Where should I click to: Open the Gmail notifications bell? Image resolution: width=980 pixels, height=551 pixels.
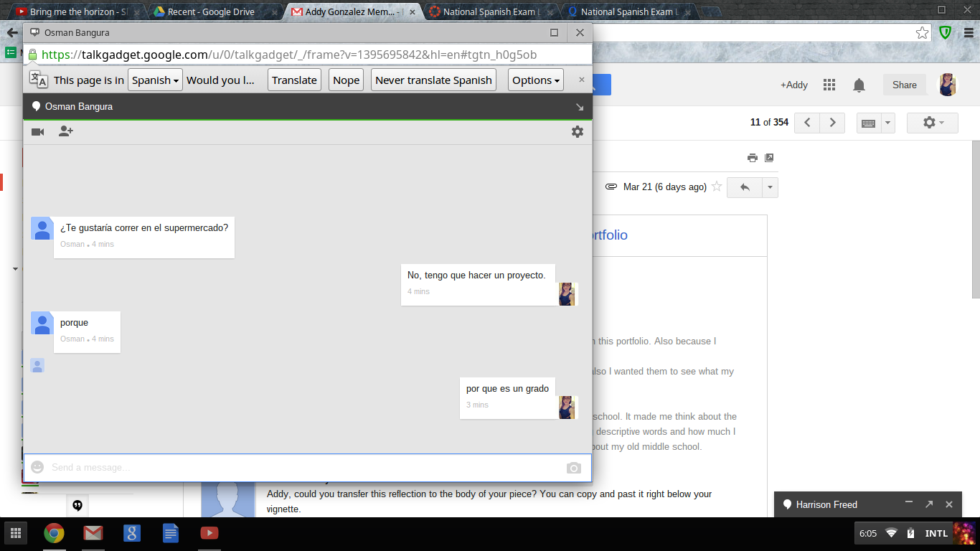coord(859,85)
